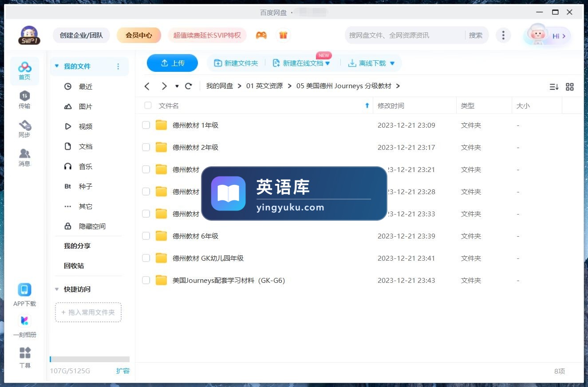The height and width of the screenshot is (387, 588).
Task: Click 扩容 to expand storage
Action: pos(123,371)
